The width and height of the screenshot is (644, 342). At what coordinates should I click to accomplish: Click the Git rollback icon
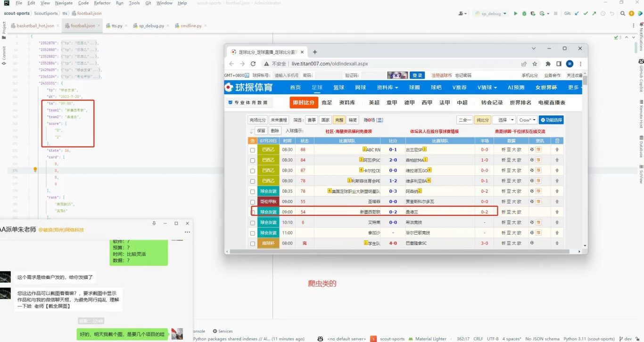612,14
